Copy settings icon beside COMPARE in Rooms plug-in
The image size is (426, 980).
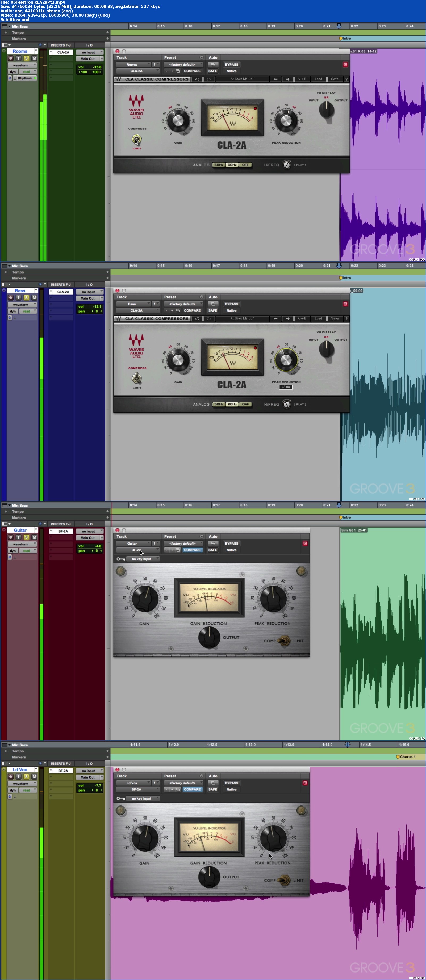coord(178,71)
